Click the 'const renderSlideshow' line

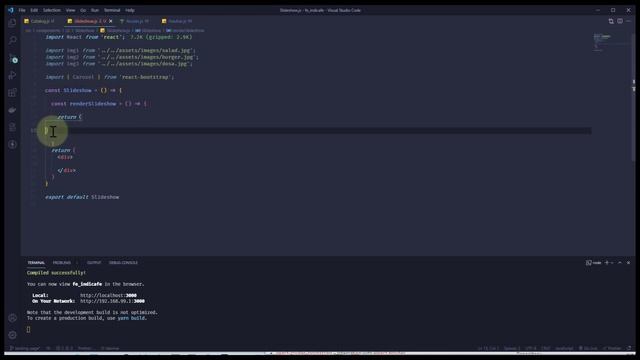pyautogui.click(x=99, y=104)
